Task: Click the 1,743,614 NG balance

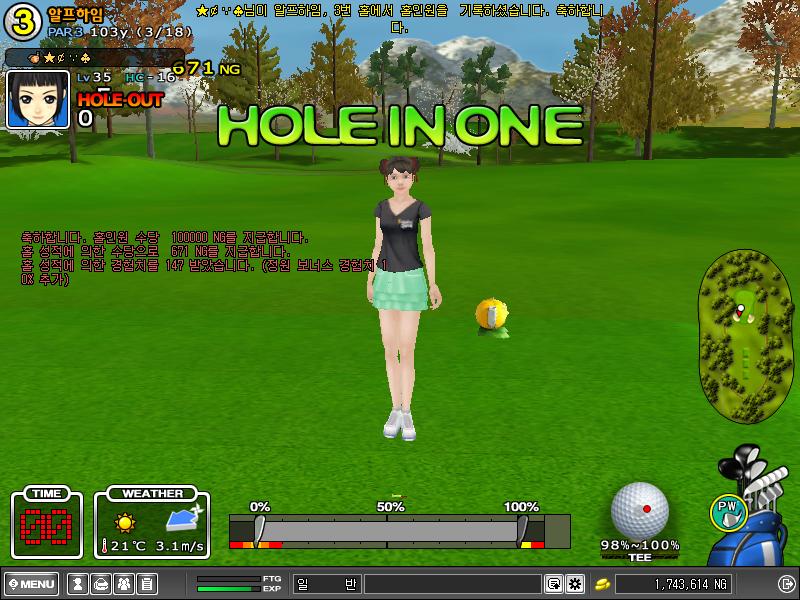Action: [673, 584]
